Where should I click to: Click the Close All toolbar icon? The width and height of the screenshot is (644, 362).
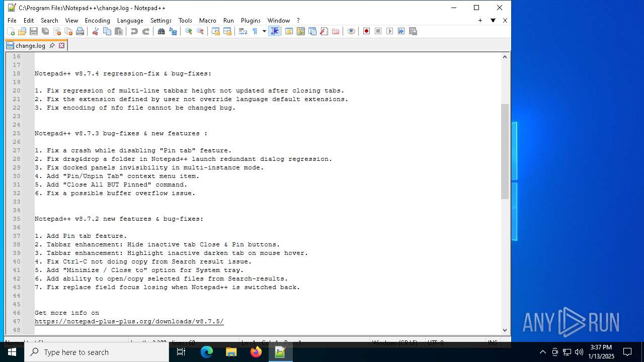point(68,31)
